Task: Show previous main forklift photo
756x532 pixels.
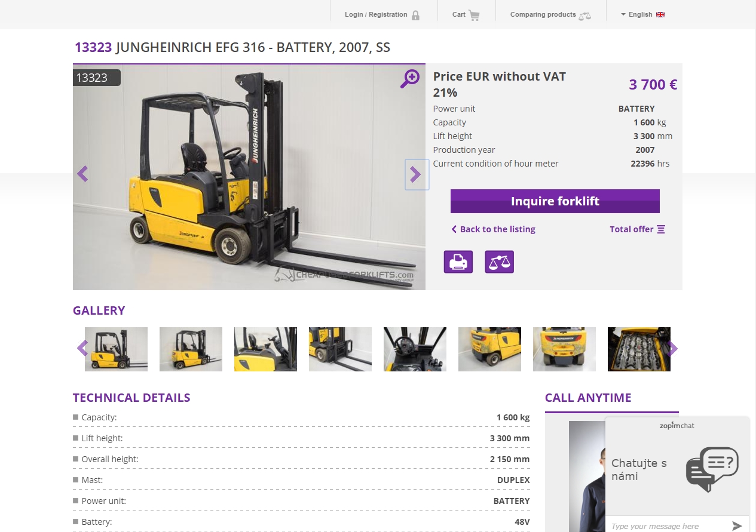Action: (x=82, y=174)
